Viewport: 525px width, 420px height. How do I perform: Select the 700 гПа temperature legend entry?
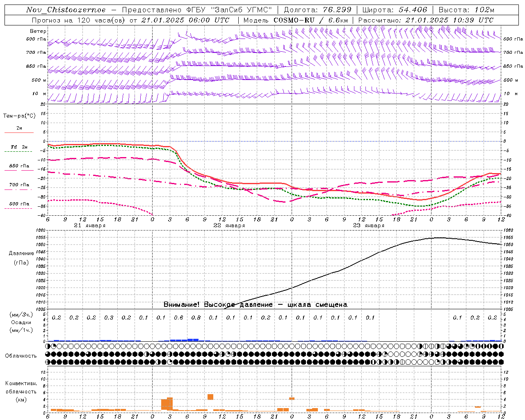pos(19,185)
